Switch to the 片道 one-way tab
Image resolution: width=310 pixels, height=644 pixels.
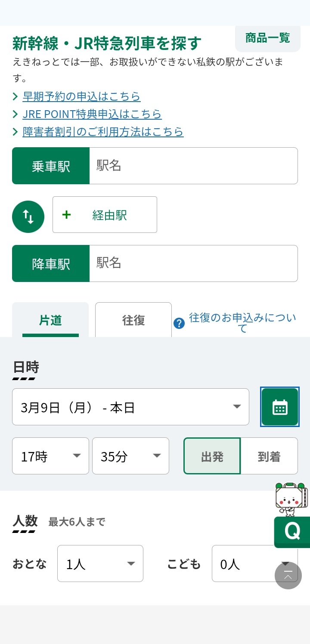pyautogui.click(x=50, y=320)
